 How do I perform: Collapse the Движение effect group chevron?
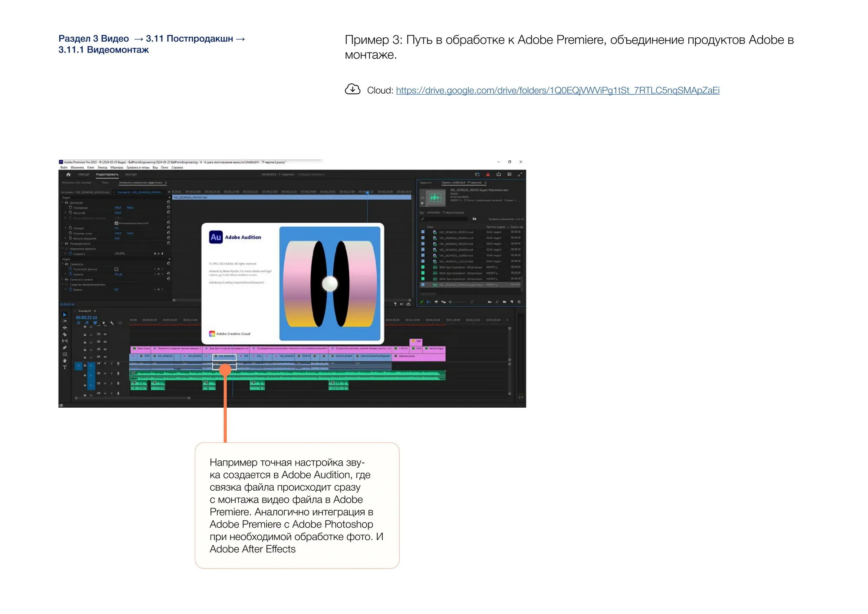coord(62,203)
